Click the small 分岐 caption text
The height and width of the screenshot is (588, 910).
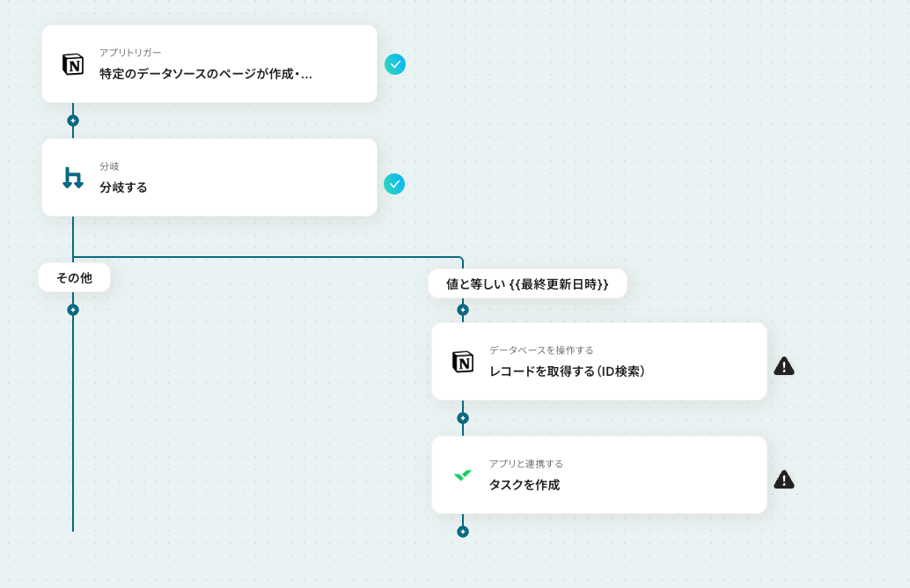point(109,166)
